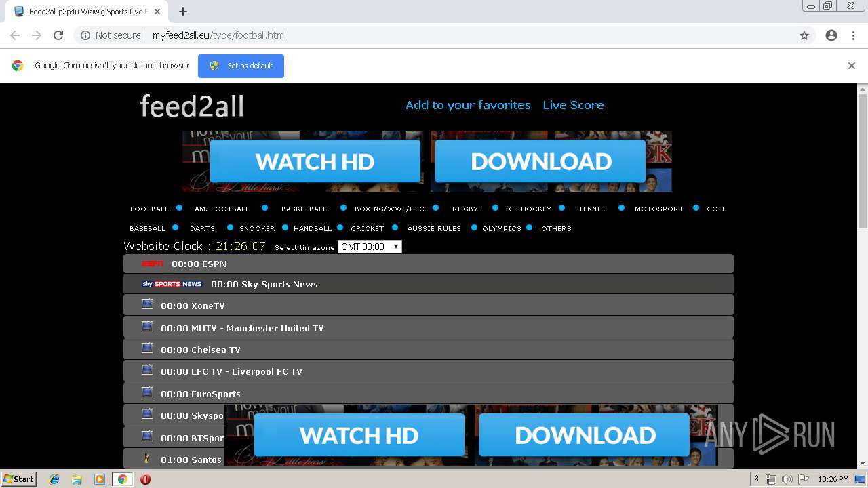Open Live Score link
Screen dimensions: 868x488
click(573, 105)
